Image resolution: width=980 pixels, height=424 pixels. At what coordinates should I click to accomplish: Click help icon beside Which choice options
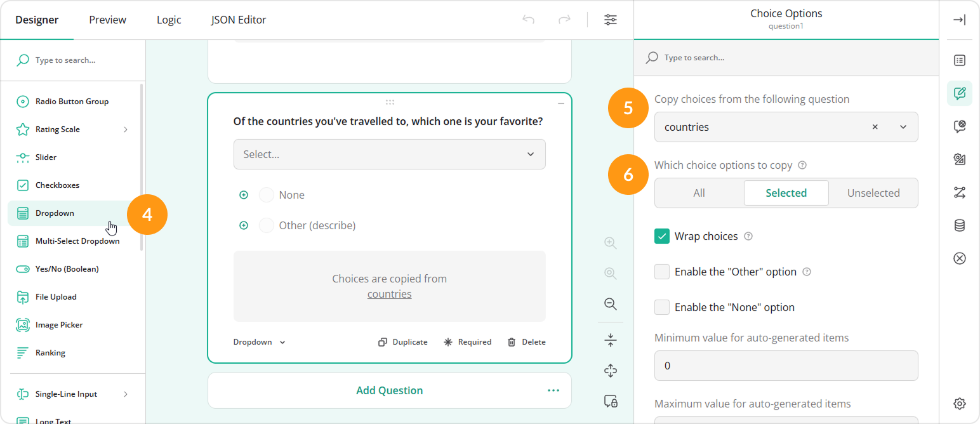tap(802, 165)
